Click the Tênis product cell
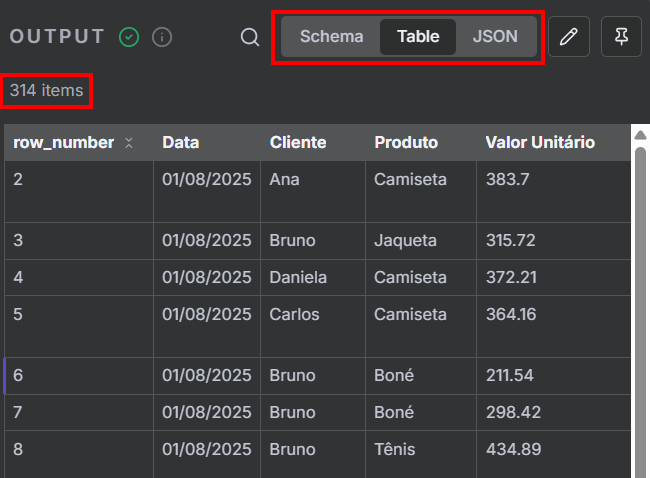This screenshot has height=478, width=650. tap(421, 454)
